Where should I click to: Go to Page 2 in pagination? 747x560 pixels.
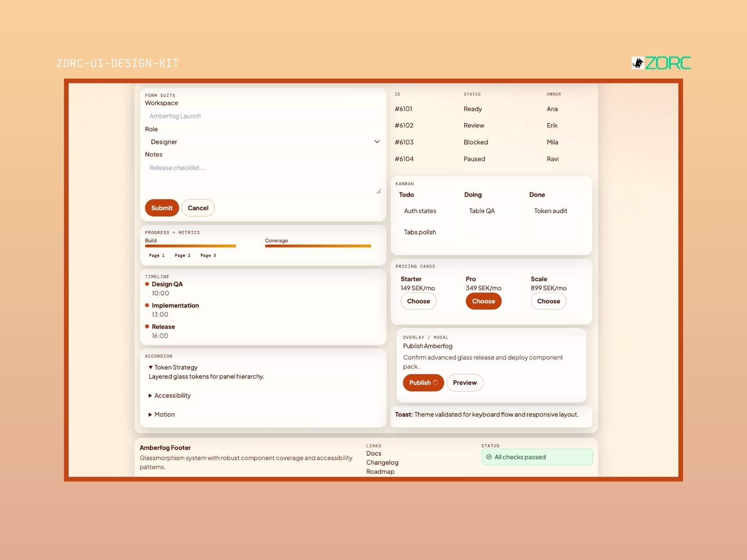[x=183, y=255]
